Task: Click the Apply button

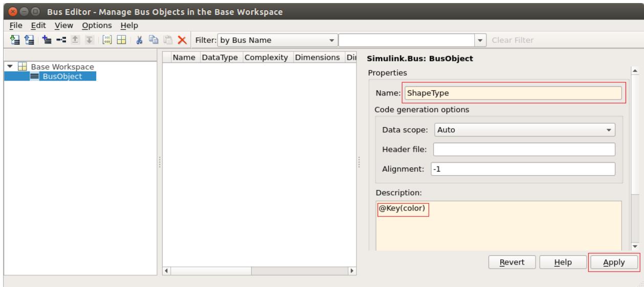Action: (x=614, y=262)
